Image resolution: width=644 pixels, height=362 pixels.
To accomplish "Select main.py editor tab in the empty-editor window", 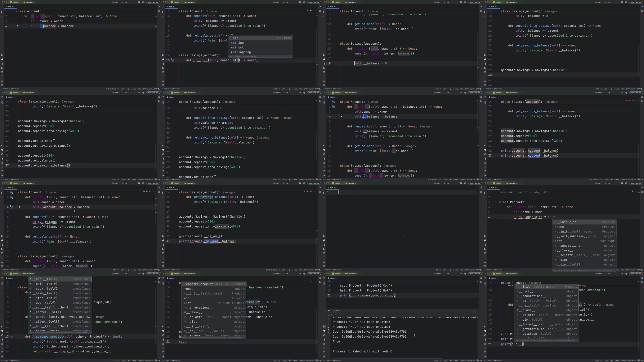I will pyautogui.click(x=332, y=188).
